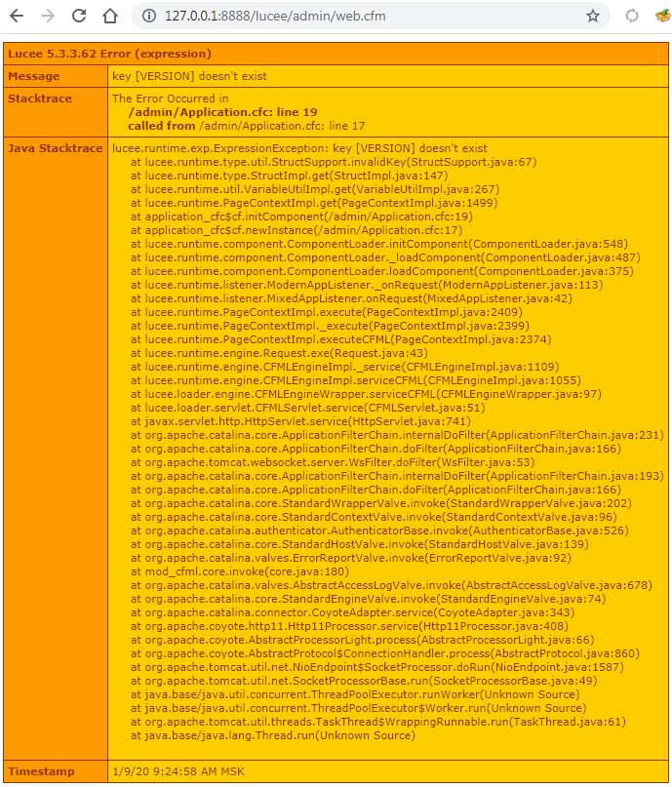Image resolution: width=672 pixels, height=787 pixels.
Task: Click the 'Java Stacktrace' row label
Action: point(56,148)
